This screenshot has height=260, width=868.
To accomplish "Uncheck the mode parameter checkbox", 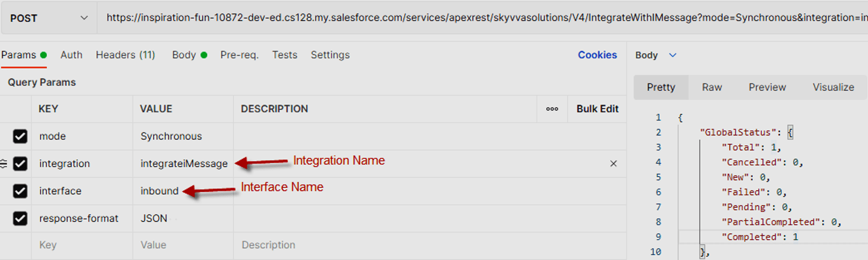I will [20, 136].
